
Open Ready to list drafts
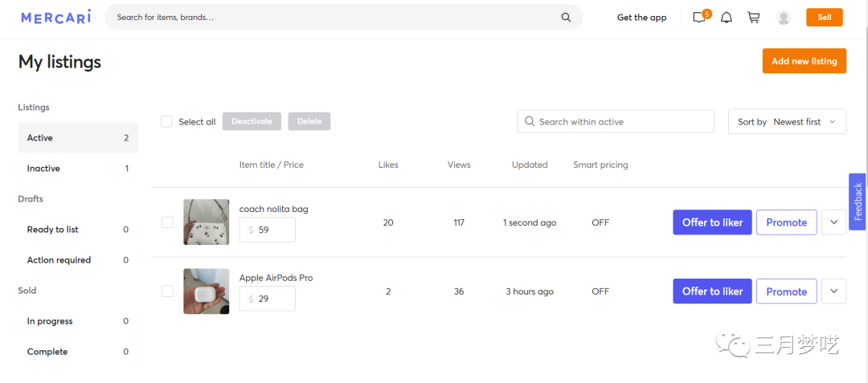coord(53,230)
